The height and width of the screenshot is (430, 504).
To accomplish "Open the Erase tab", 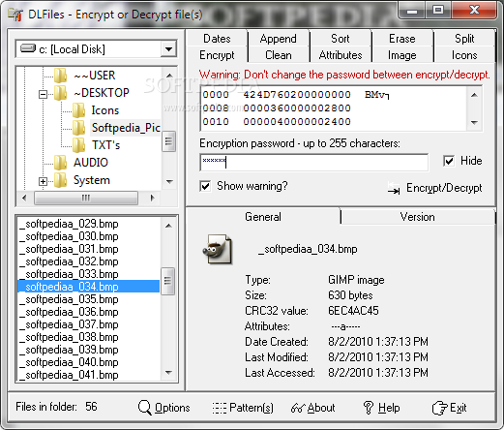I will point(402,39).
